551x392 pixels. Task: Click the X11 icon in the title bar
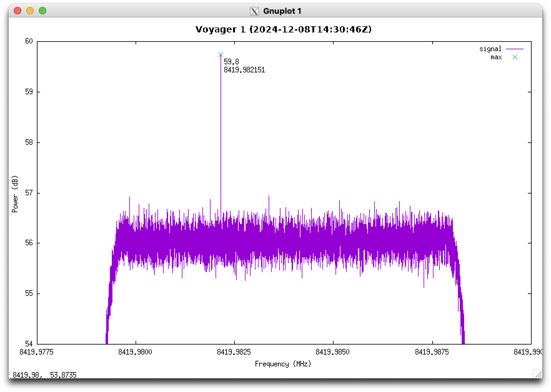(x=254, y=11)
